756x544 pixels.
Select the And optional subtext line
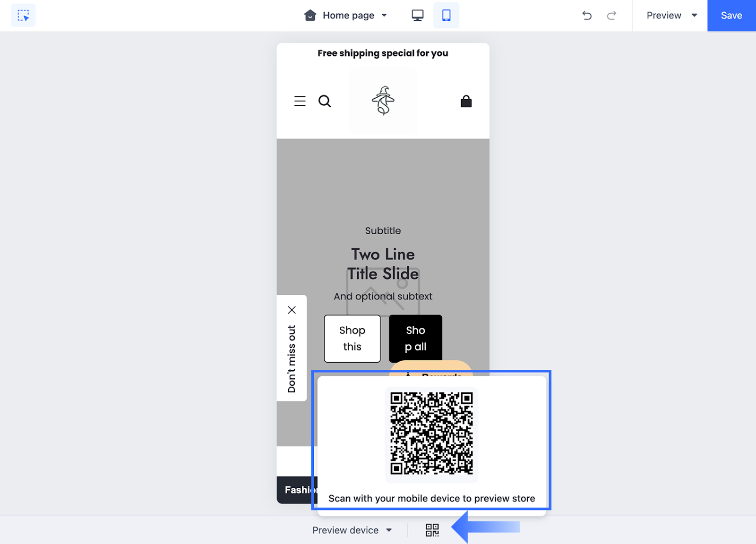(x=383, y=296)
